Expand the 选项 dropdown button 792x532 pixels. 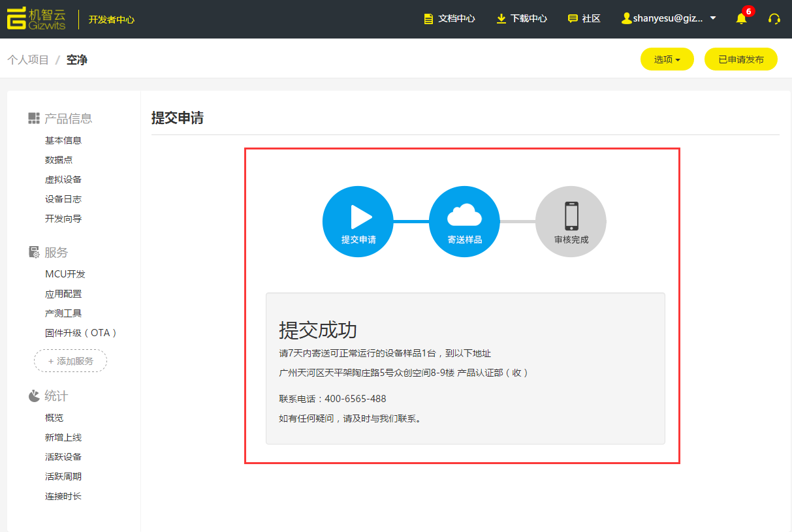[x=667, y=59]
